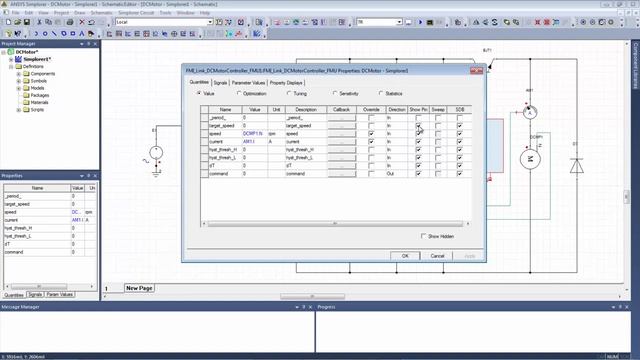640x360 pixels.
Task: Switch to Signals tab in dialog
Action: [x=220, y=83]
